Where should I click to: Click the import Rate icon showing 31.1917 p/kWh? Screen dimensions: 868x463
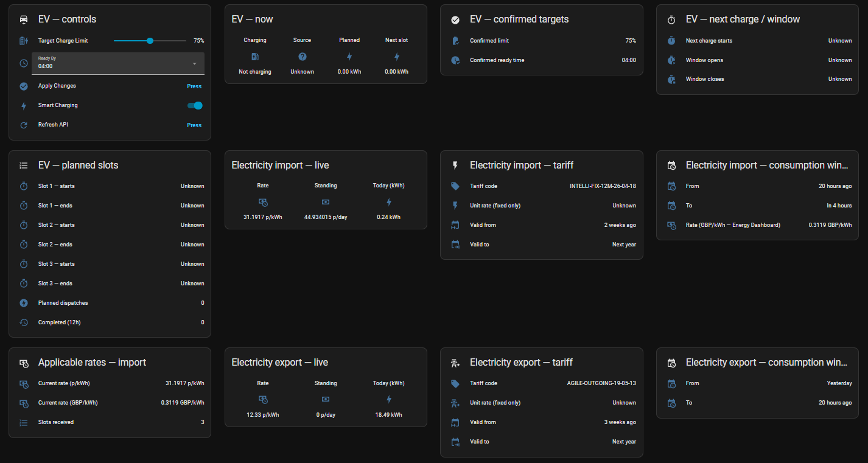coord(263,202)
